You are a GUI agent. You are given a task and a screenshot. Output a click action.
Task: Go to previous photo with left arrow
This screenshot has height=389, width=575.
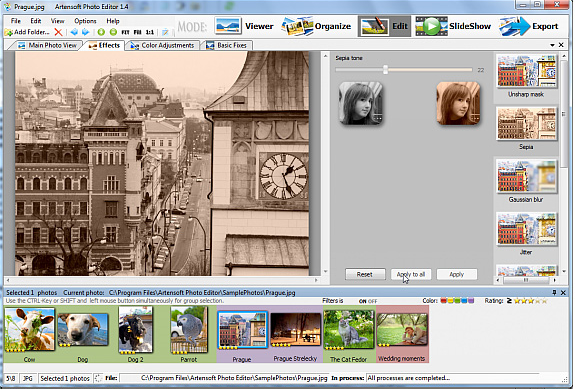(x=74, y=32)
